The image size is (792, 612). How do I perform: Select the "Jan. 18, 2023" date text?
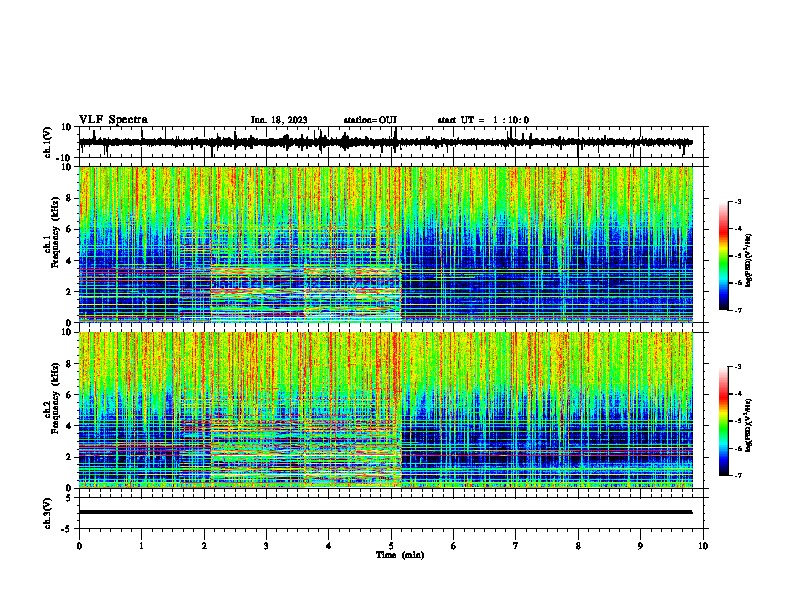[x=279, y=120]
